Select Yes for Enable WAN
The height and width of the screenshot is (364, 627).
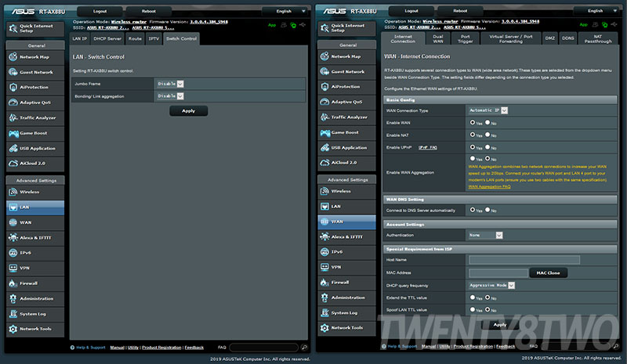click(473, 122)
